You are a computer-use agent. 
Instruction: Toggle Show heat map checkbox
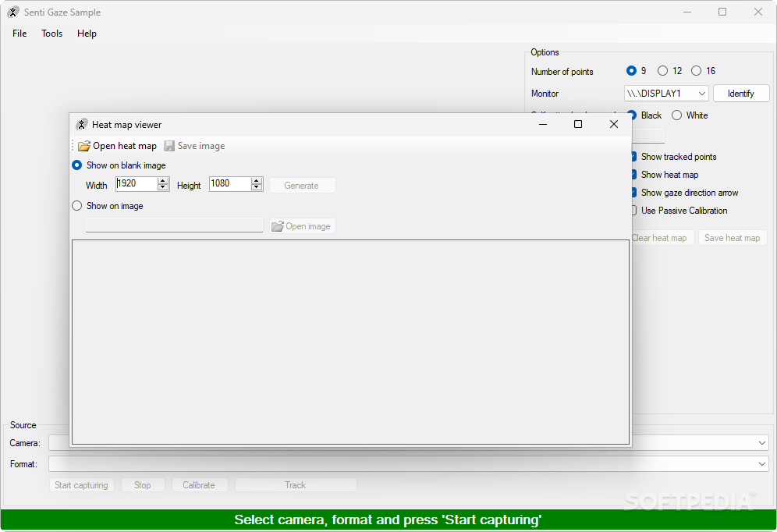point(633,175)
